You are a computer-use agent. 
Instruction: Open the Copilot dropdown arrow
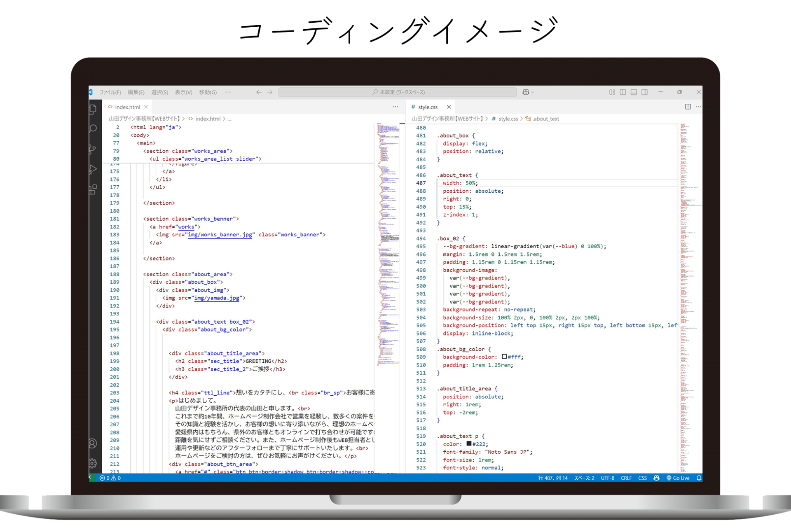533,92
